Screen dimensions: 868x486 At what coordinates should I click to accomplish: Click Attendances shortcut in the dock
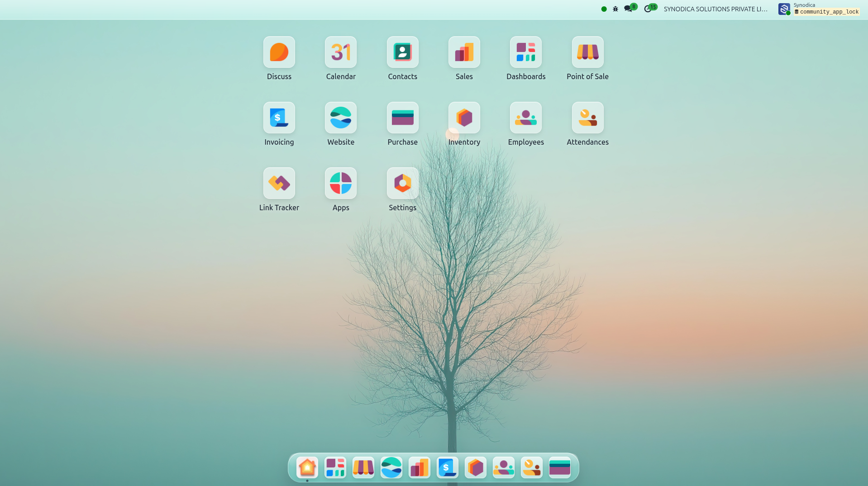532,467
